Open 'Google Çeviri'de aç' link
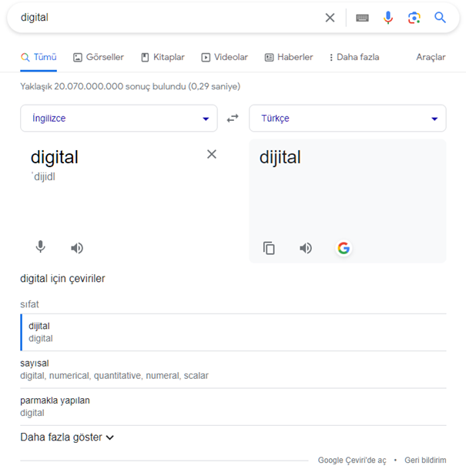The width and height of the screenshot is (466, 476). click(352, 461)
